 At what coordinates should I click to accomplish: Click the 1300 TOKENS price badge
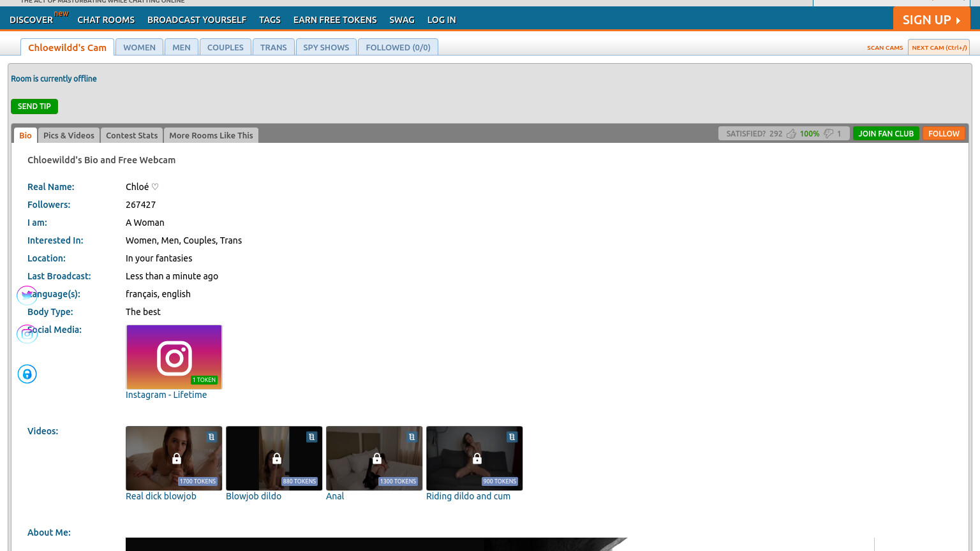(398, 481)
